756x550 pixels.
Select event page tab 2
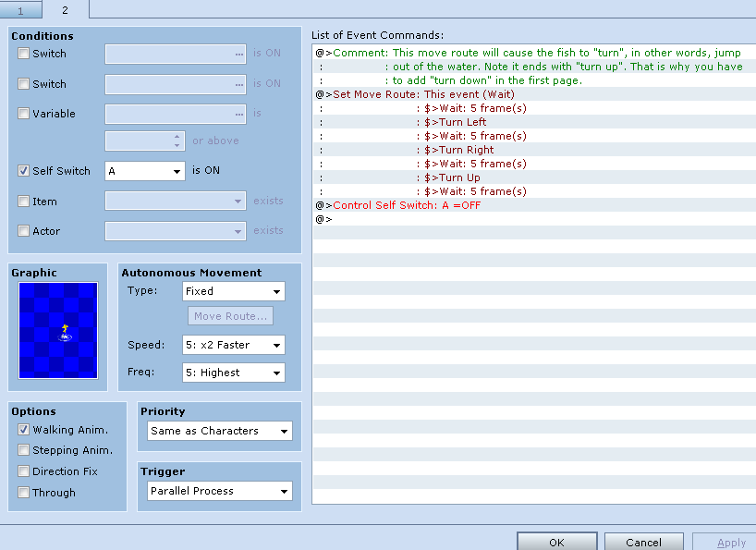65,9
